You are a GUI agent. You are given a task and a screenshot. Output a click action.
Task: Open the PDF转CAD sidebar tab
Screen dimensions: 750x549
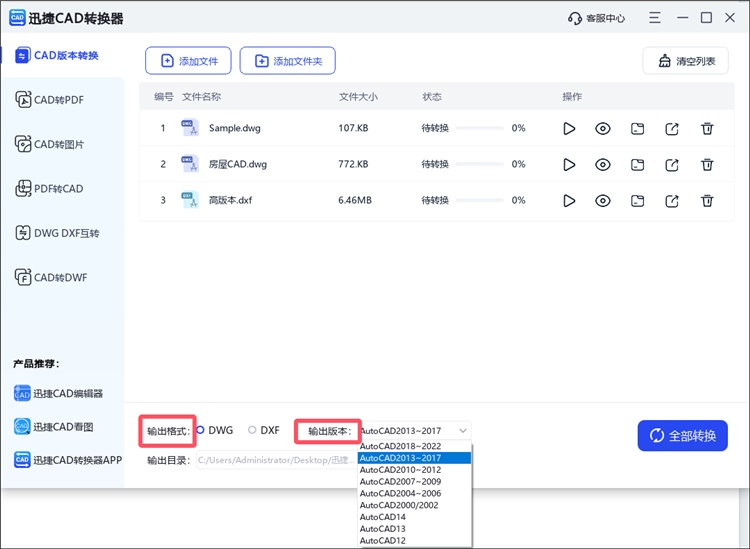tap(60, 189)
